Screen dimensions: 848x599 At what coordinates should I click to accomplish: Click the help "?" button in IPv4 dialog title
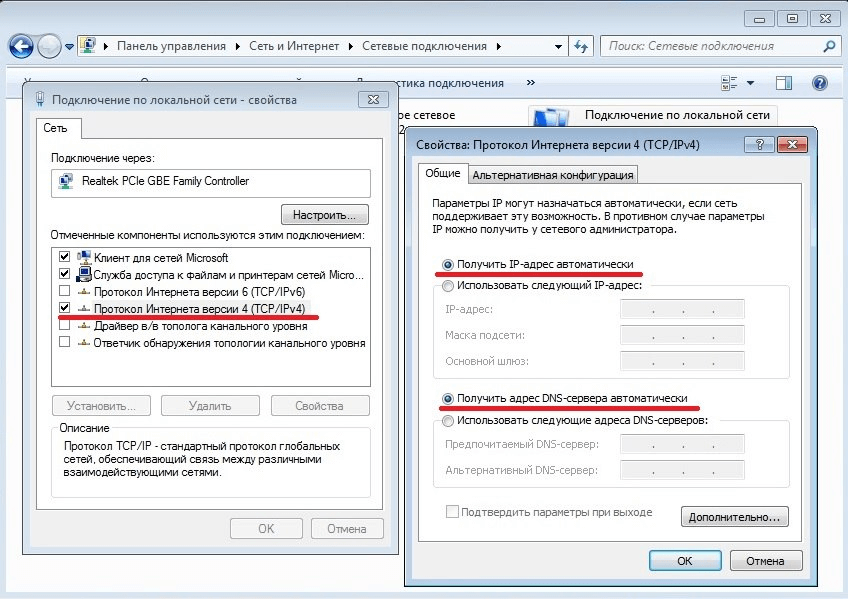coord(753,145)
